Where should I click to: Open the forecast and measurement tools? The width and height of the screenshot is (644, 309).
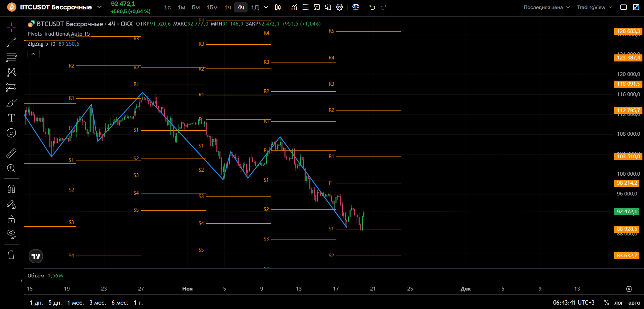11,88
